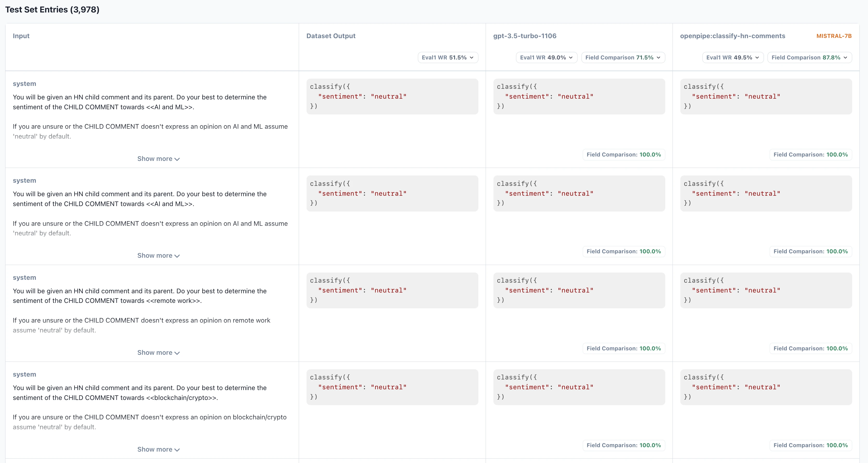Open Field Comparison 71.5% dropdown

(623, 58)
